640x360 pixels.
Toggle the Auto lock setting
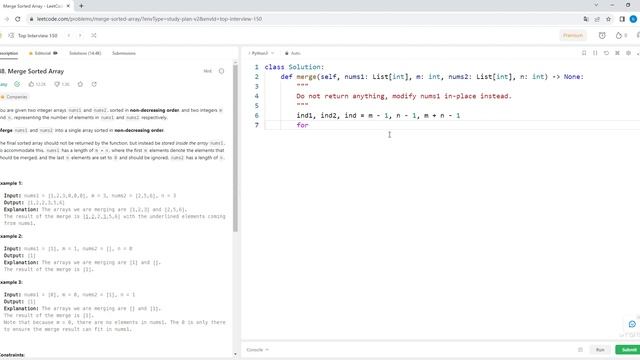(x=293, y=53)
